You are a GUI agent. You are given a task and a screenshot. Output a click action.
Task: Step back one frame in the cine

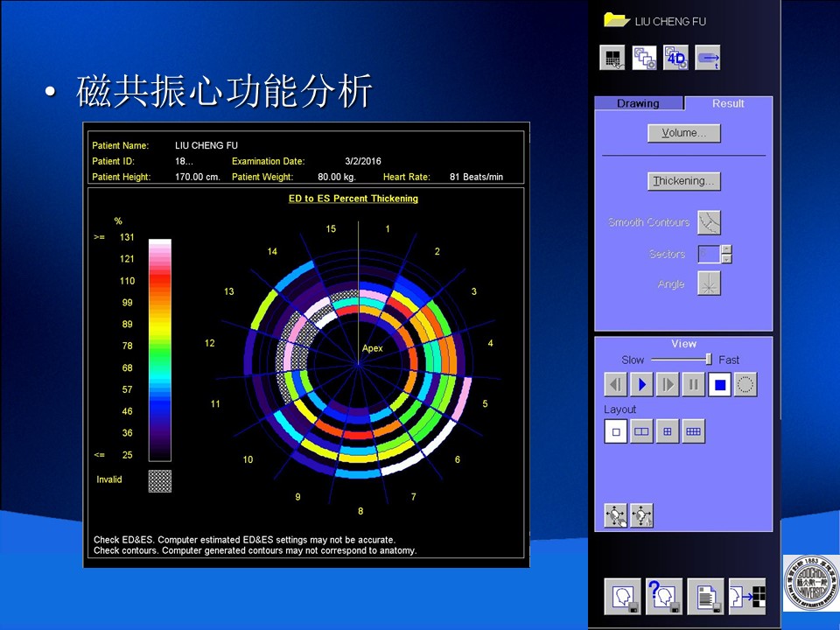click(x=616, y=384)
